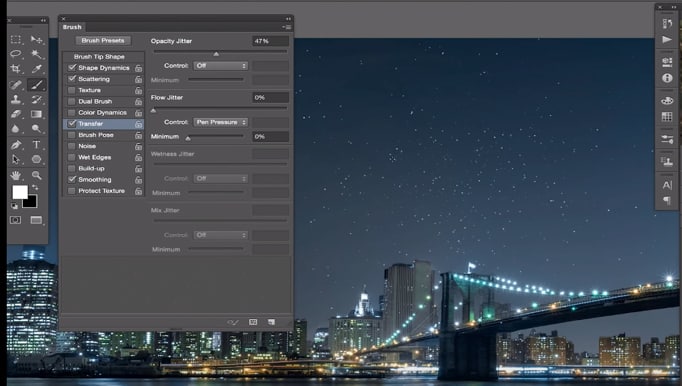Open Brush Pose settings row
This screenshot has height=386, width=682.
104,135
